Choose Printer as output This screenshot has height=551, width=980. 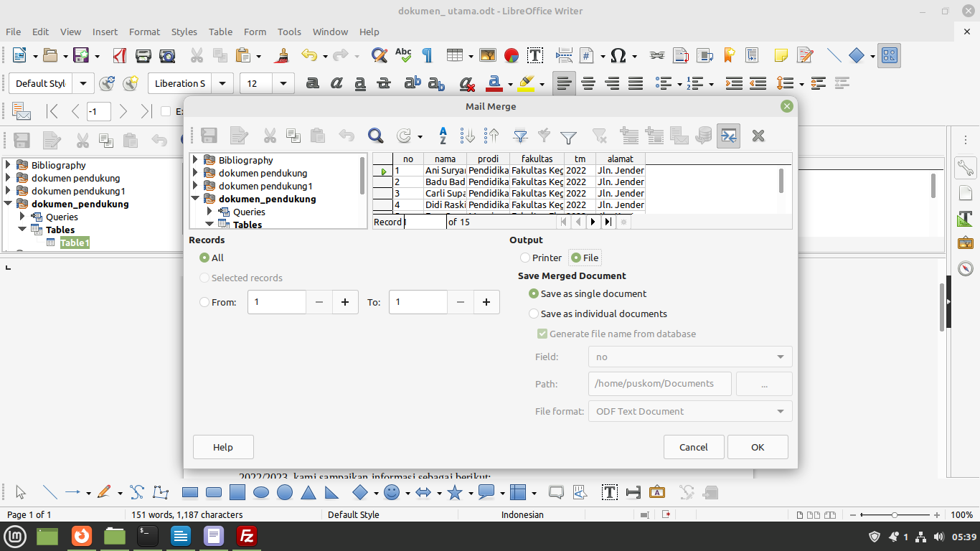pyautogui.click(x=525, y=258)
